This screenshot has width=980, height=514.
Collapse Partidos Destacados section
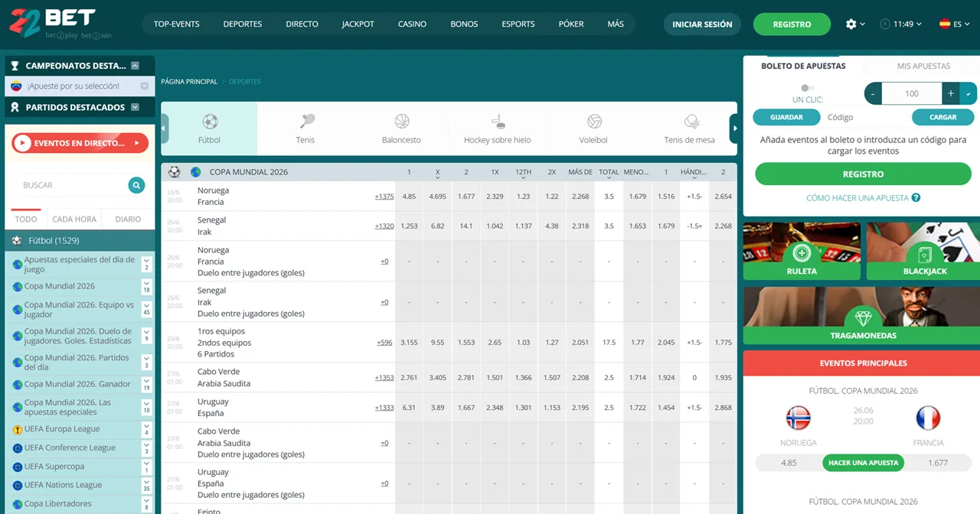coord(136,108)
